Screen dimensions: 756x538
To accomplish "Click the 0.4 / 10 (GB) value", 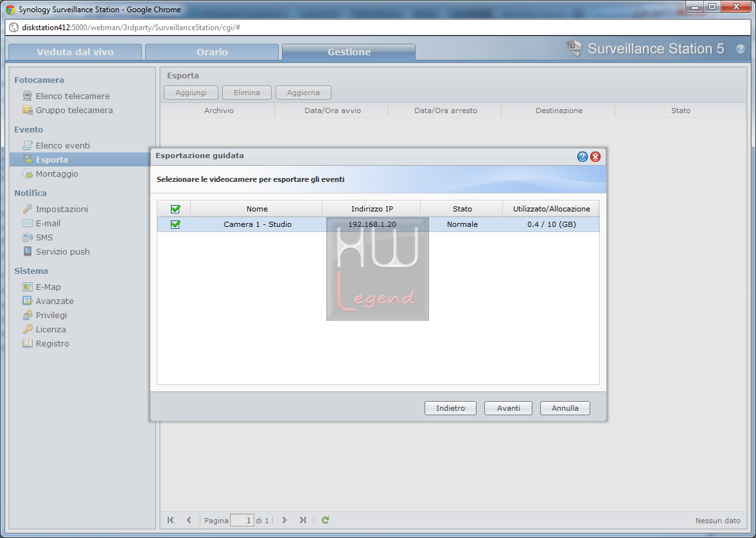I will [552, 224].
